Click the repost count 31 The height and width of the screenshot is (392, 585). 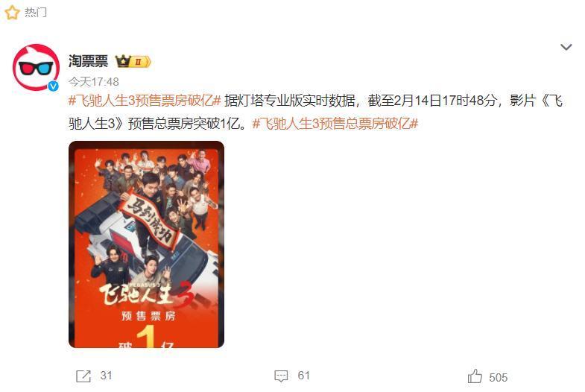(x=106, y=376)
